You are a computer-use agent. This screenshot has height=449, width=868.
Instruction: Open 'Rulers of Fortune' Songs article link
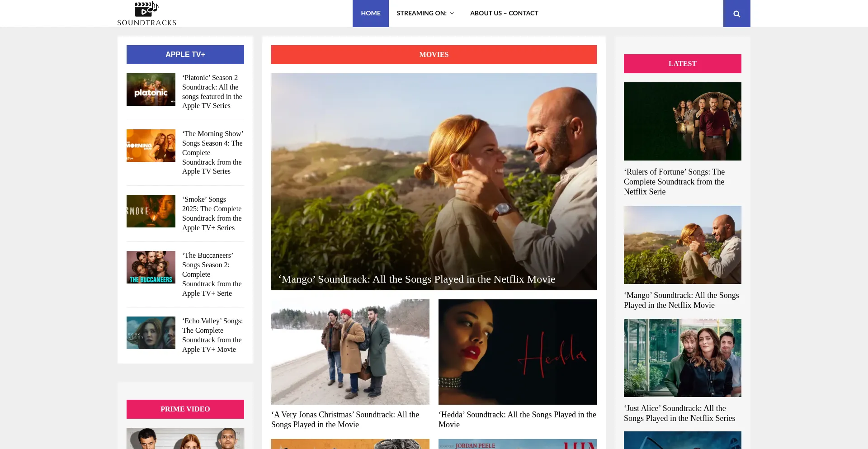[x=674, y=182]
